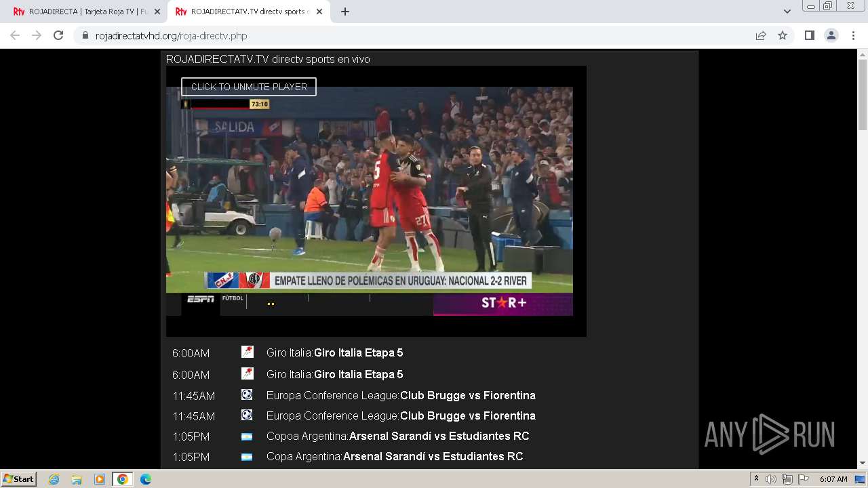Screen dimensions: 868x488
Task: Close the ROJADIRECTA Tarjeta Roja TV tab
Action: 157,12
